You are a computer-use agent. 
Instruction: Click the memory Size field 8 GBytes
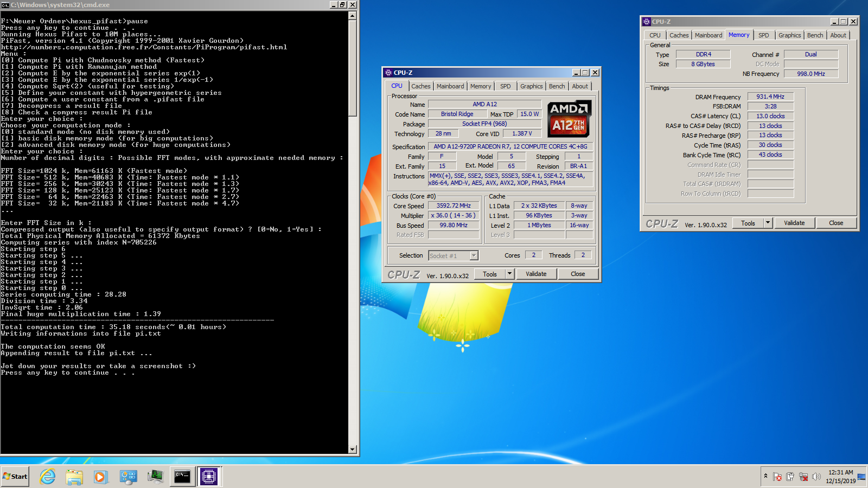click(704, 64)
